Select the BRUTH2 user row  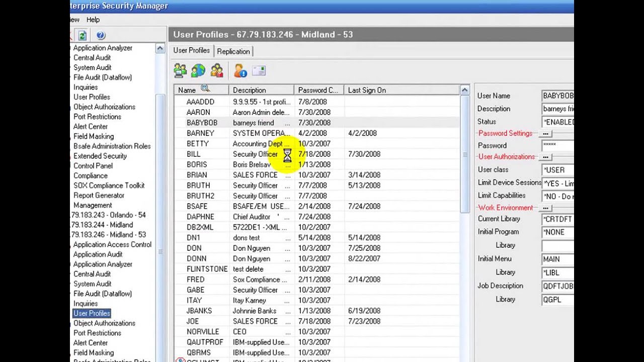pyautogui.click(x=317, y=196)
